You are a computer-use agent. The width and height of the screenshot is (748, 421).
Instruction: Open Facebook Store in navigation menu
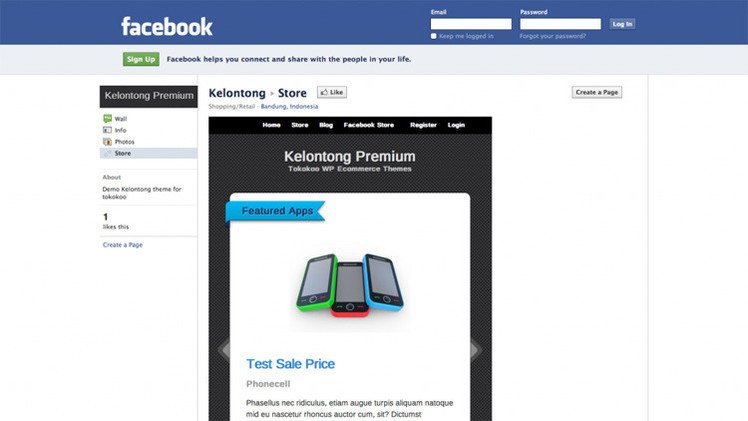369,125
